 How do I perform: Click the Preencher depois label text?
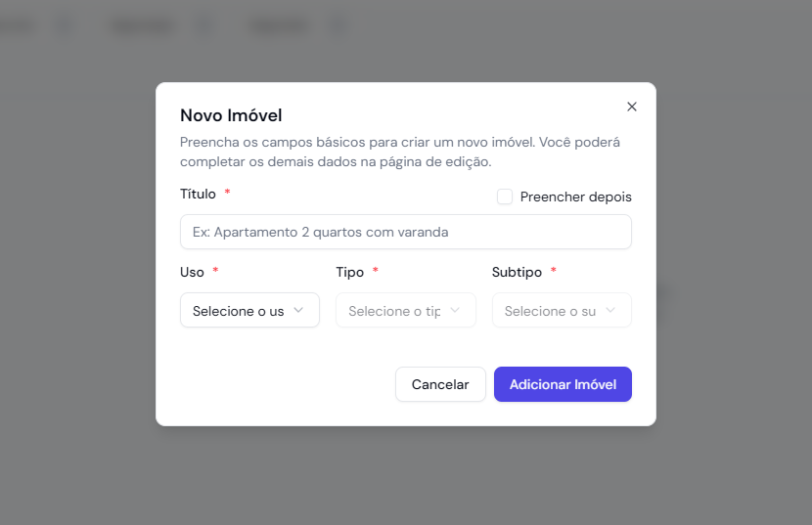coord(575,197)
